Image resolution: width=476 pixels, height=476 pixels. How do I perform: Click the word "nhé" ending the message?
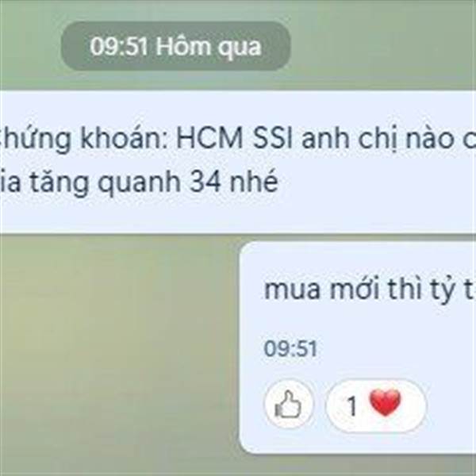pyautogui.click(x=254, y=182)
